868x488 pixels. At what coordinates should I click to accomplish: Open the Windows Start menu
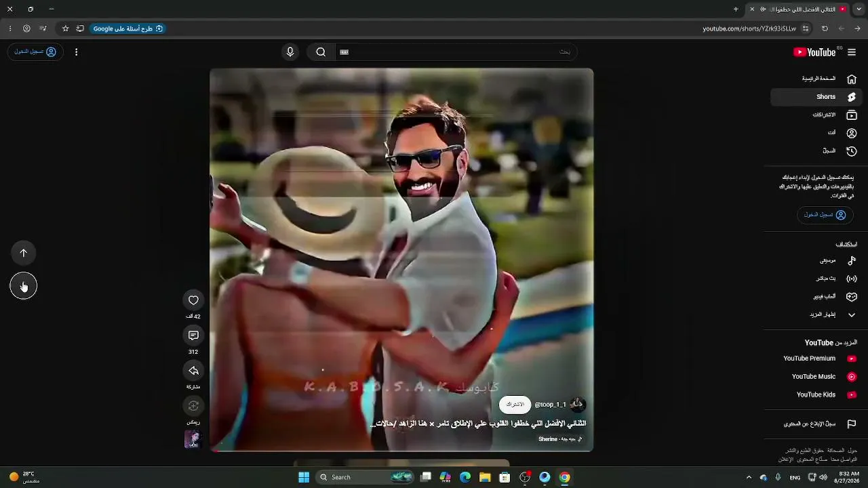point(304,477)
